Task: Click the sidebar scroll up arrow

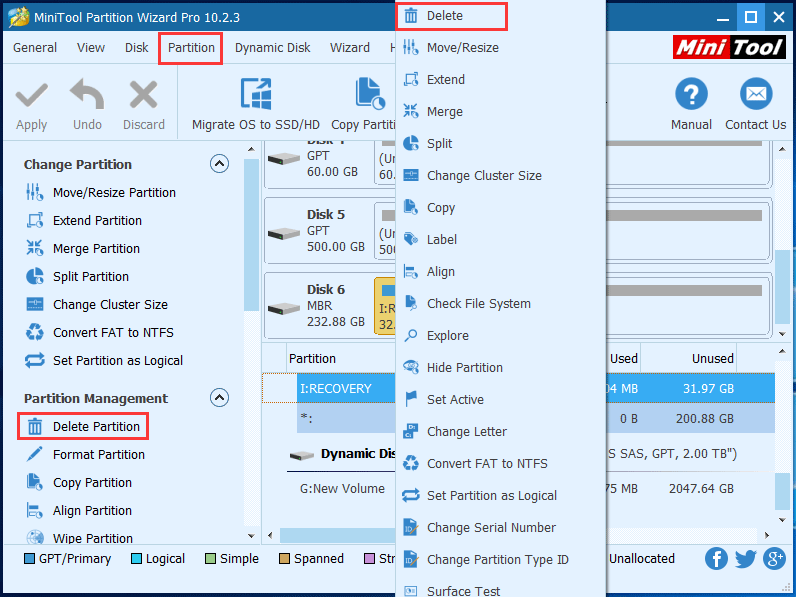Action: 251,149
